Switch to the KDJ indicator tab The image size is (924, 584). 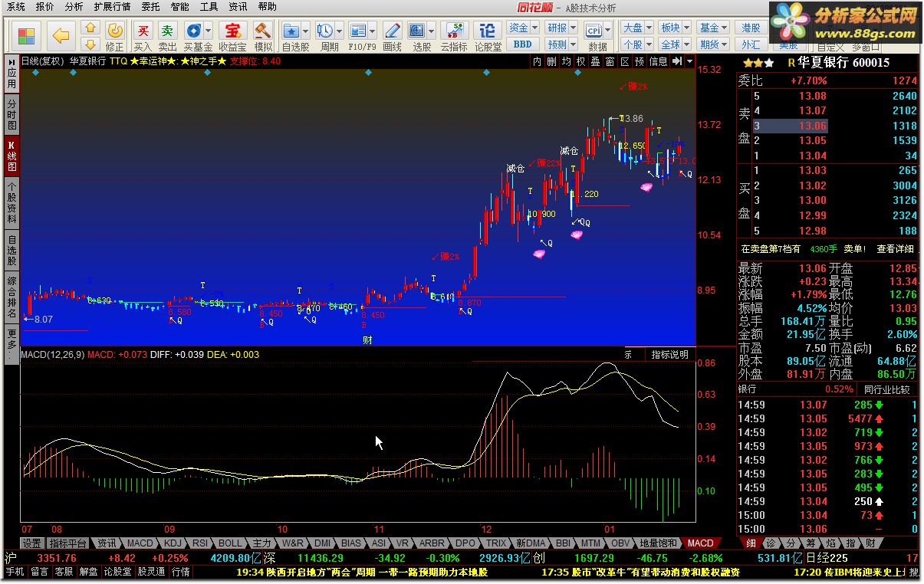click(x=173, y=543)
